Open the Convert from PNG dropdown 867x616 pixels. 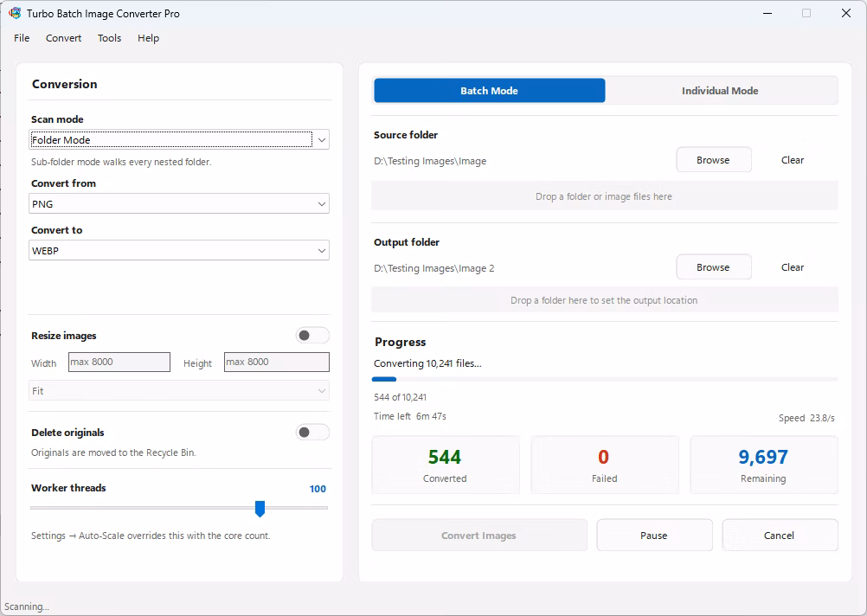click(x=178, y=204)
